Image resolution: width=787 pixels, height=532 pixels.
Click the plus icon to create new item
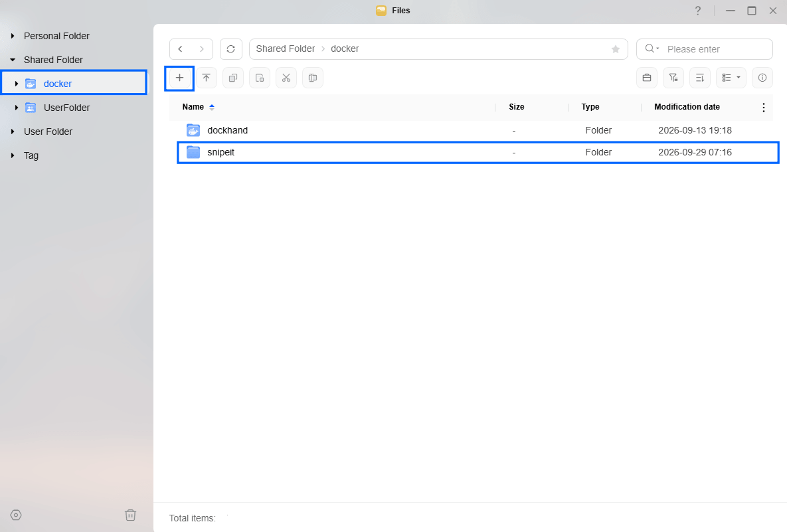(x=179, y=78)
